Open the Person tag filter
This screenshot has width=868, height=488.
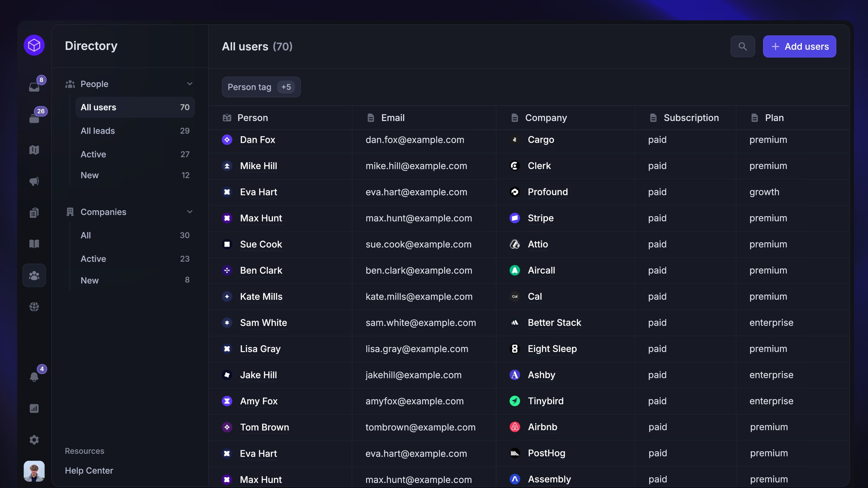click(261, 87)
